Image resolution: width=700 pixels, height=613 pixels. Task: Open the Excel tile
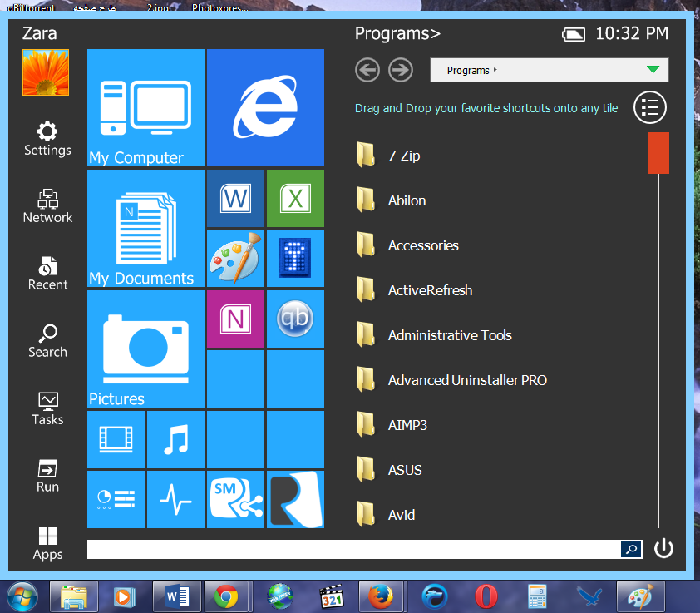coord(295,199)
